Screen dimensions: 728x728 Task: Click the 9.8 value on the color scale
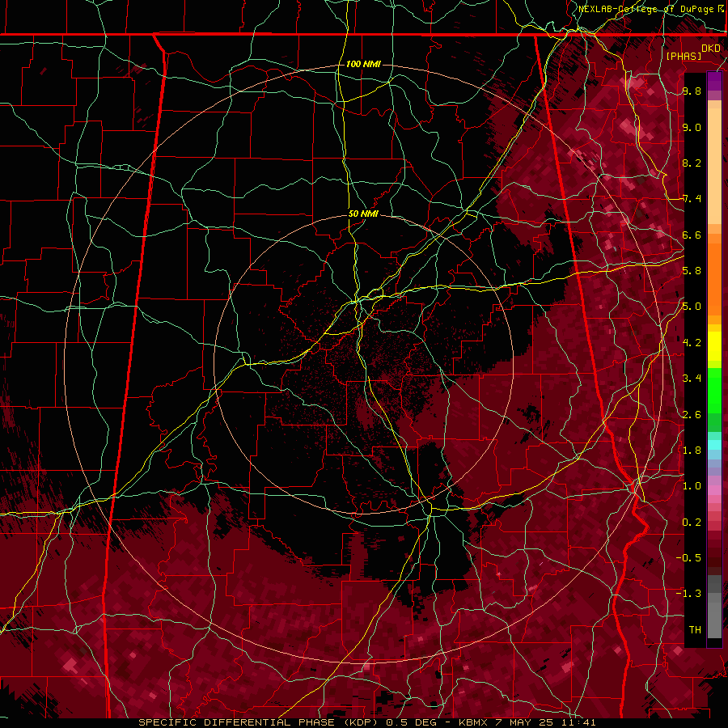click(x=692, y=91)
